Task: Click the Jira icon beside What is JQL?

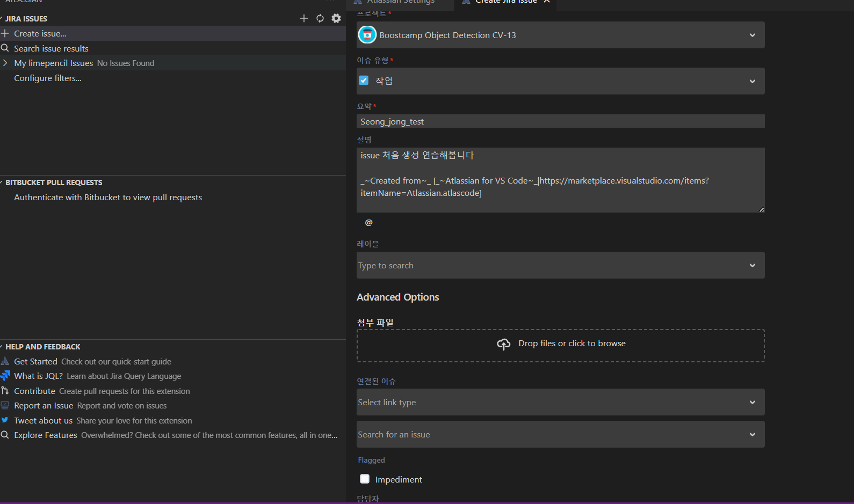Action: 5,375
